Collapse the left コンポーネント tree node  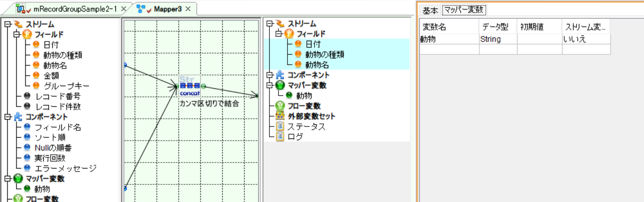(x=7, y=117)
